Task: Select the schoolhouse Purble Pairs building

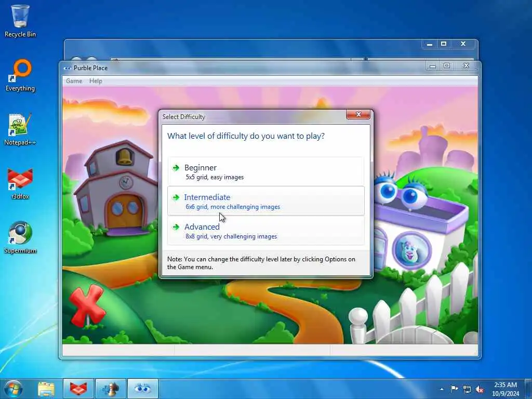Action: pyautogui.click(x=115, y=188)
